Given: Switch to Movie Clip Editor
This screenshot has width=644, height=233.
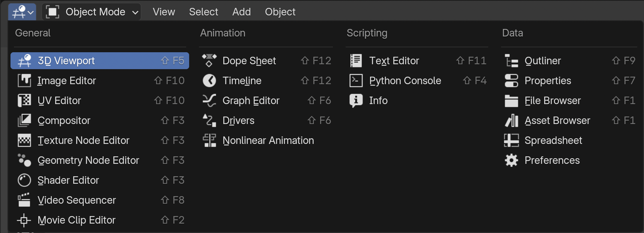Looking at the screenshot, I should coord(100,220).
